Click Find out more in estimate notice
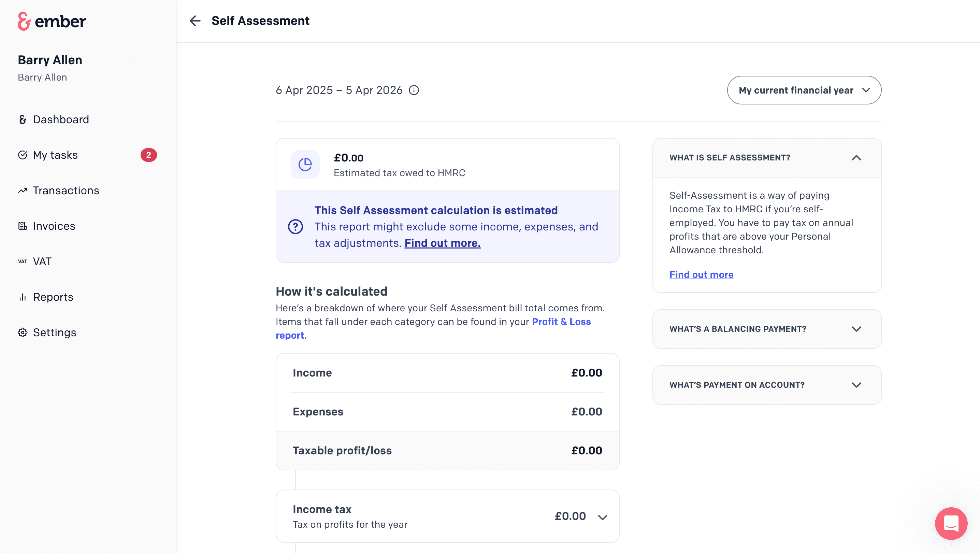Screen dimensions: 980x553 (442, 243)
